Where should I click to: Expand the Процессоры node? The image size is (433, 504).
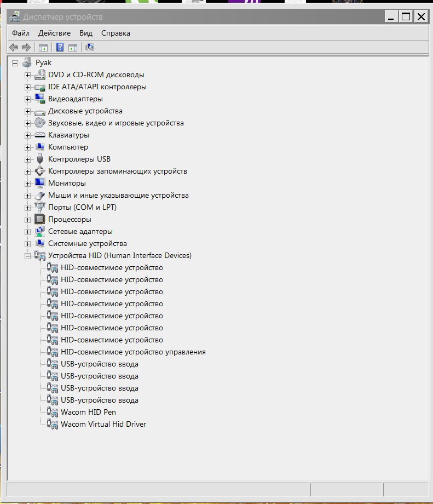point(27,220)
